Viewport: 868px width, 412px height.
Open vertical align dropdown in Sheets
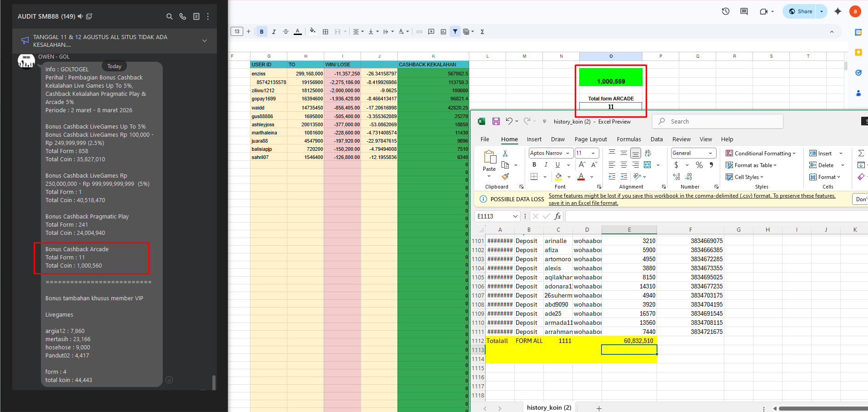(x=373, y=32)
